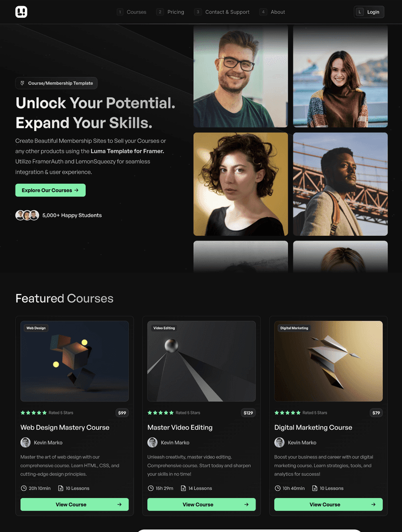
Task: View the Web Design Mastery Course
Action: [x=74, y=504]
